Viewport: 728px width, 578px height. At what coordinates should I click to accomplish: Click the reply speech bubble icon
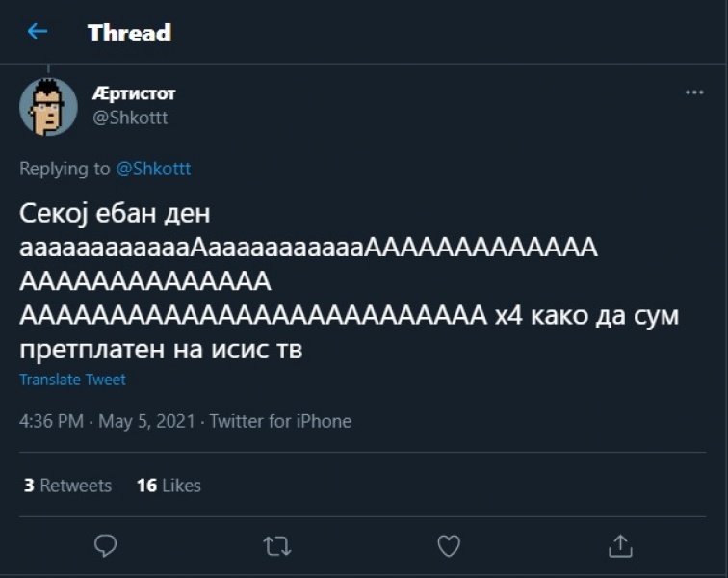click(106, 546)
